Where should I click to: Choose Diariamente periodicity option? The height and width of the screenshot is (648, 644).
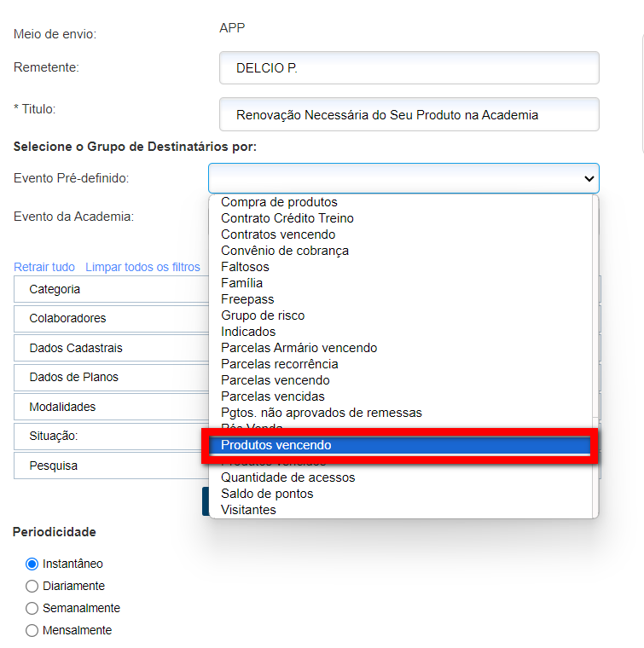pos(32,586)
